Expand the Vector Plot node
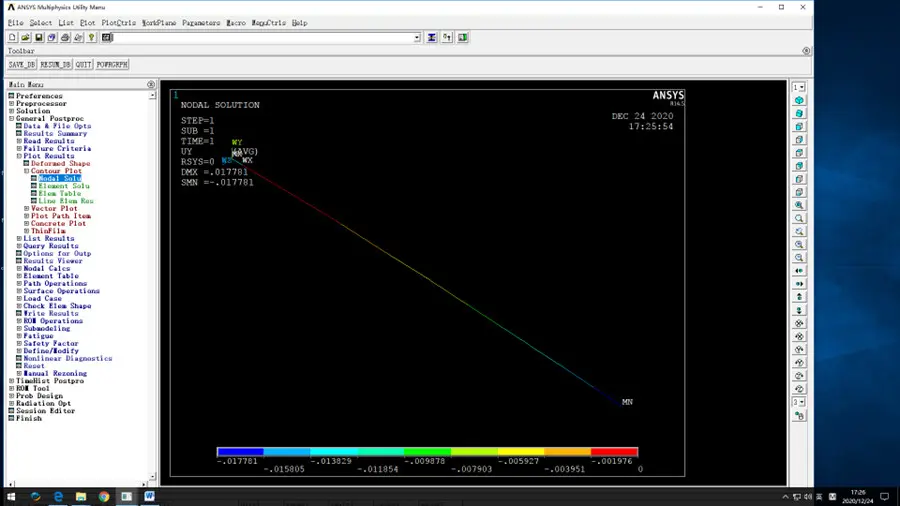 coord(26,209)
